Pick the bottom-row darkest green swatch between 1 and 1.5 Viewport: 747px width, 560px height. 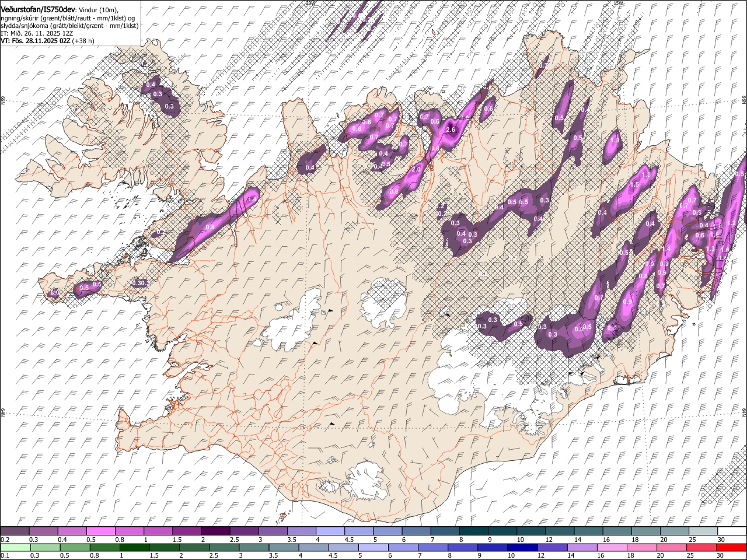coord(135,547)
